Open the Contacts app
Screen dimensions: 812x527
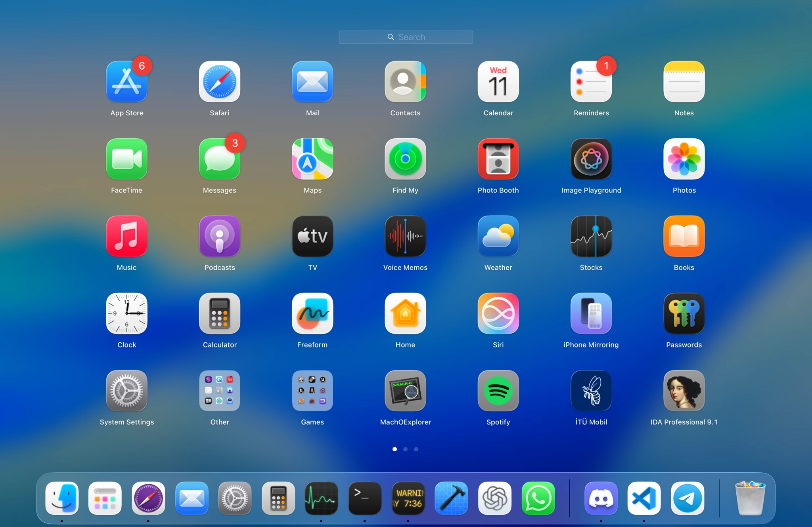tap(405, 82)
